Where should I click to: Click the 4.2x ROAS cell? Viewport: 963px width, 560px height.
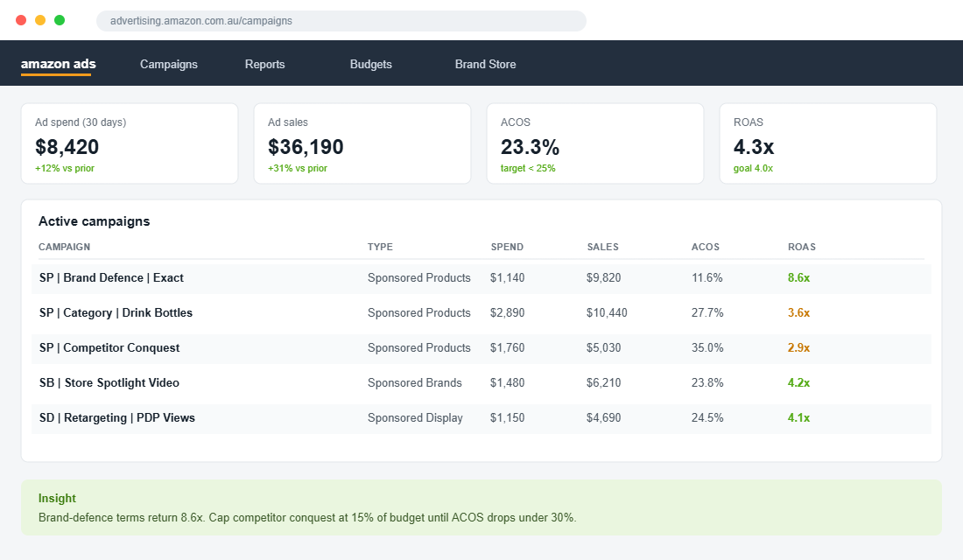click(798, 382)
